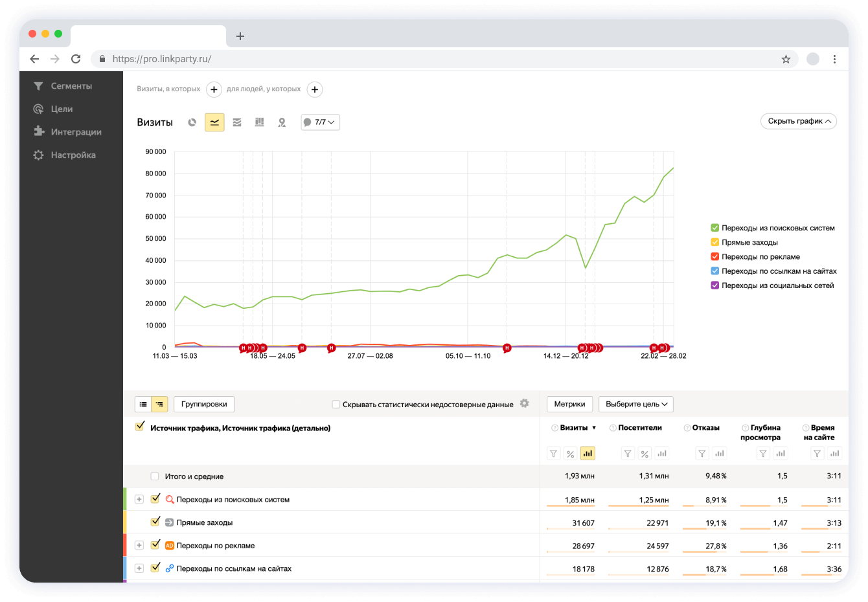Viewport: 868px width, 602px height.
Task: Toggle Глубина просмотра chart display
Action: [781, 454]
